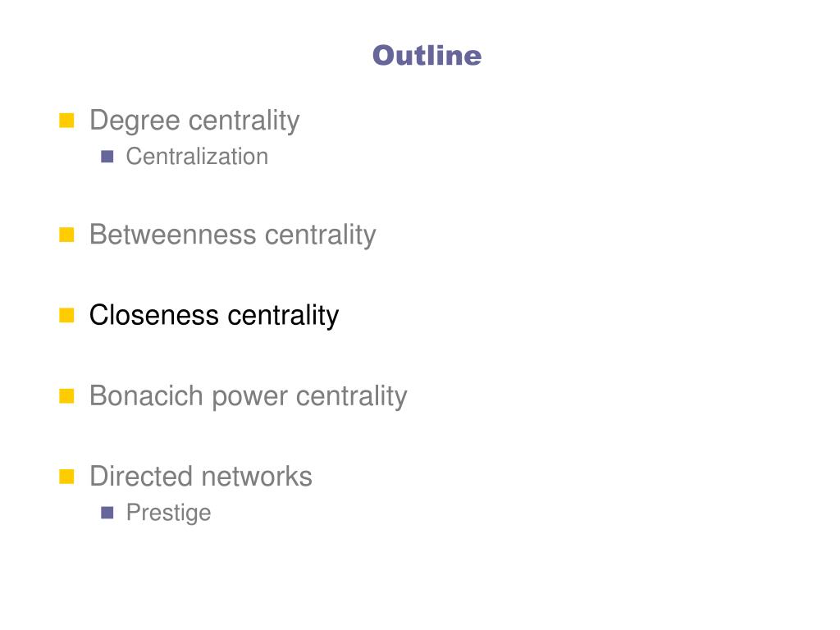840x630 pixels.
Task: Click the purple bullet beside Prestige
Action: click(x=107, y=514)
